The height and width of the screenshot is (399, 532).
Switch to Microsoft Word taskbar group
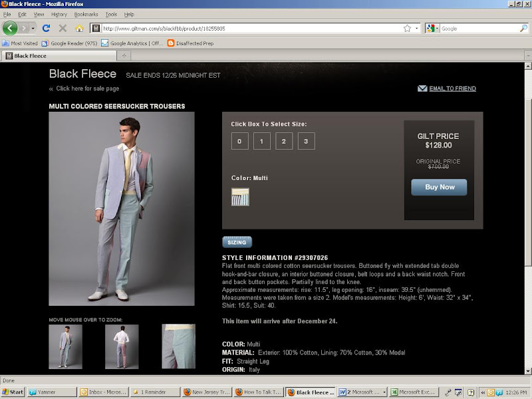click(362, 392)
